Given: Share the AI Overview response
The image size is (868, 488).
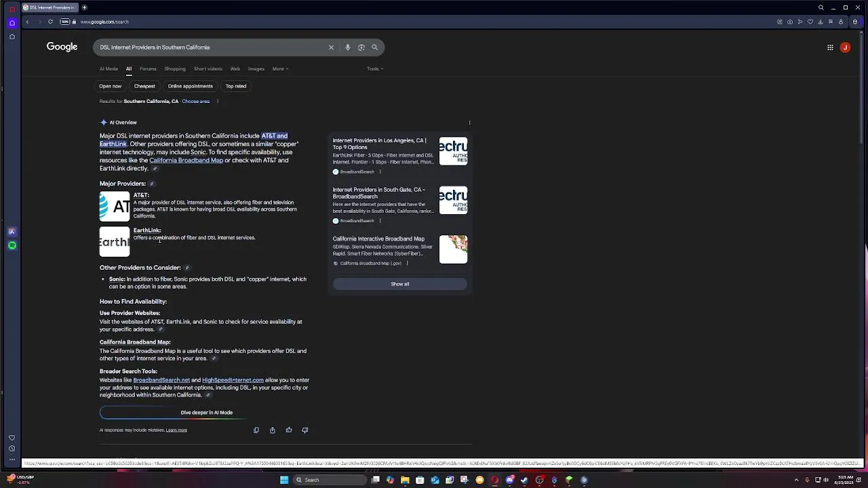Looking at the screenshot, I should click(x=273, y=430).
